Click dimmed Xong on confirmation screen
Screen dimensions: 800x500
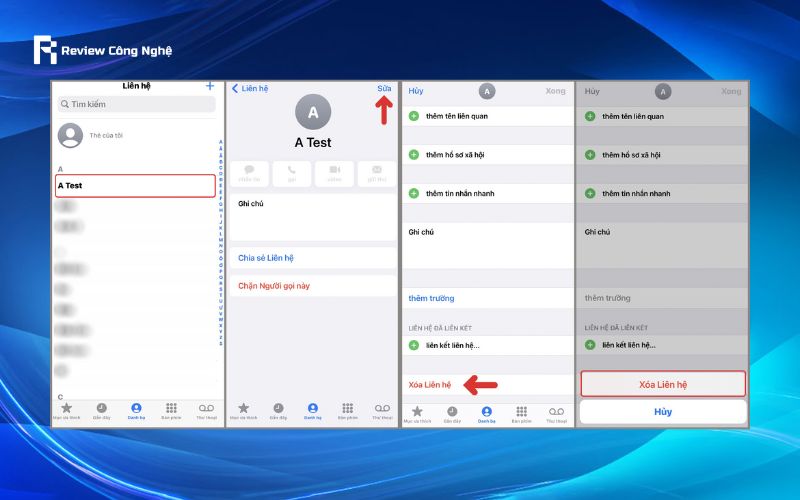[731, 91]
